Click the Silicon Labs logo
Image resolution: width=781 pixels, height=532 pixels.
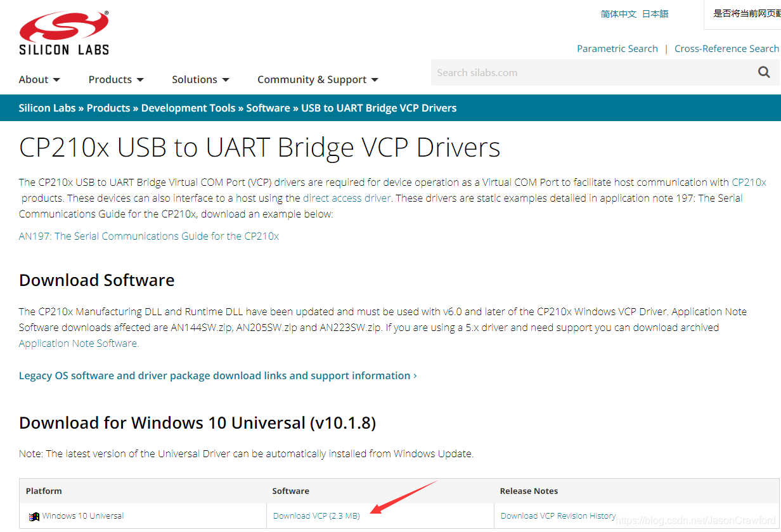tap(64, 32)
